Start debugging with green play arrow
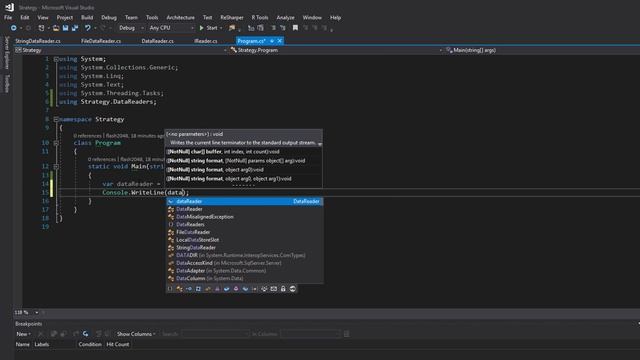640x360 pixels. (x=201, y=28)
